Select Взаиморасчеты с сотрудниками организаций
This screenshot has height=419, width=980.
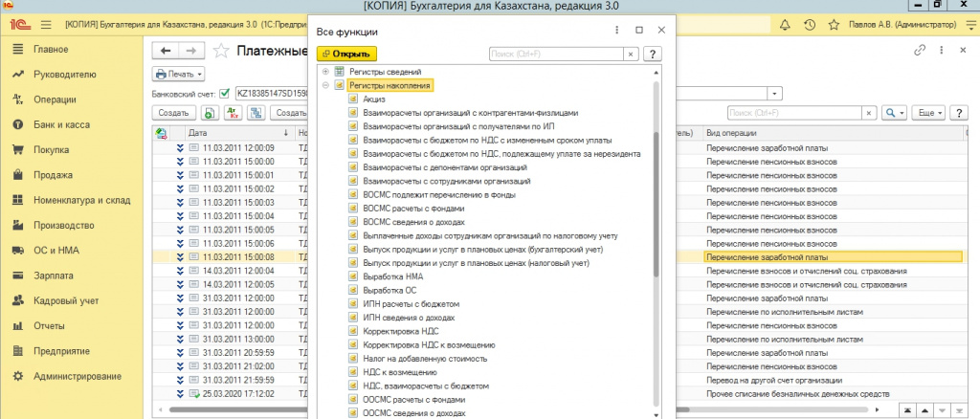click(x=447, y=181)
